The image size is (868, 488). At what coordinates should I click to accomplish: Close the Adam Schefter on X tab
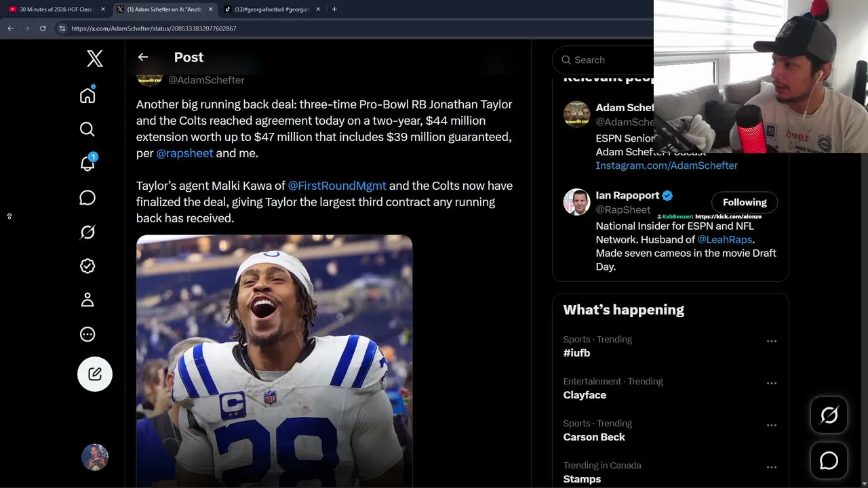click(210, 9)
